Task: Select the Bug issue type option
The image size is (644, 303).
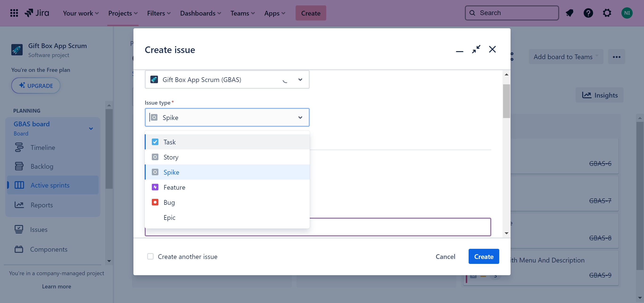Action: pos(169,202)
